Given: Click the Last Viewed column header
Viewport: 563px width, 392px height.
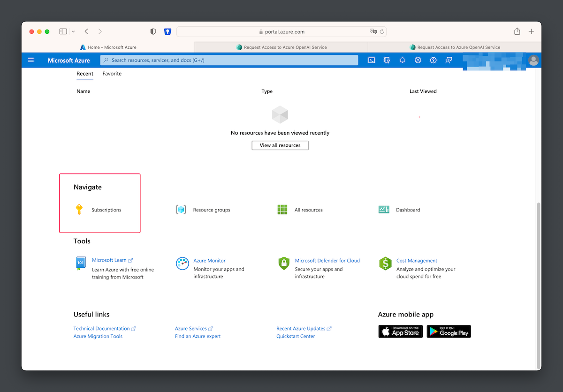Looking at the screenshot, I should tap(423, 91).
